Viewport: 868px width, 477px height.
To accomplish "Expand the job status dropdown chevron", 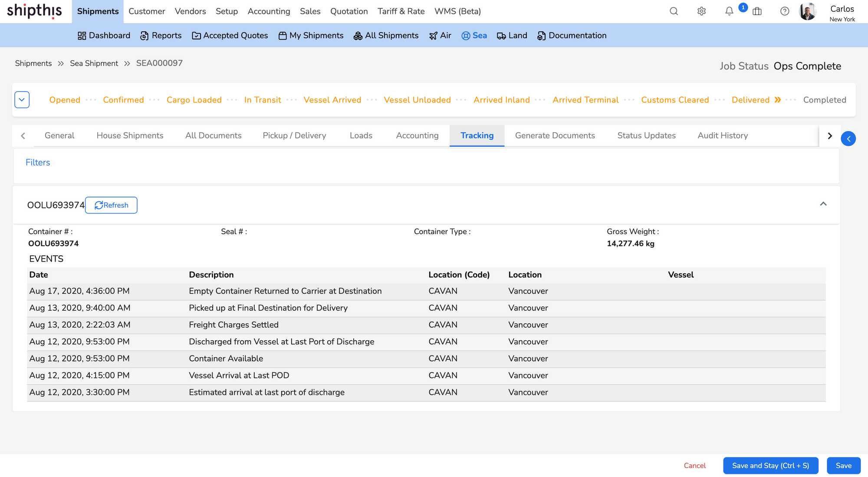I will click(x=21, y=99).
